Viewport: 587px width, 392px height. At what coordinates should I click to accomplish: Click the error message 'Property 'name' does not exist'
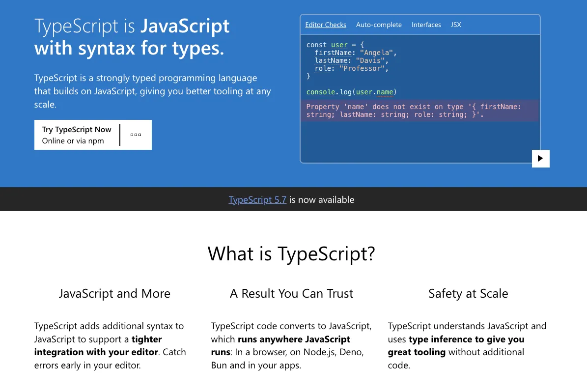(419, 111)
